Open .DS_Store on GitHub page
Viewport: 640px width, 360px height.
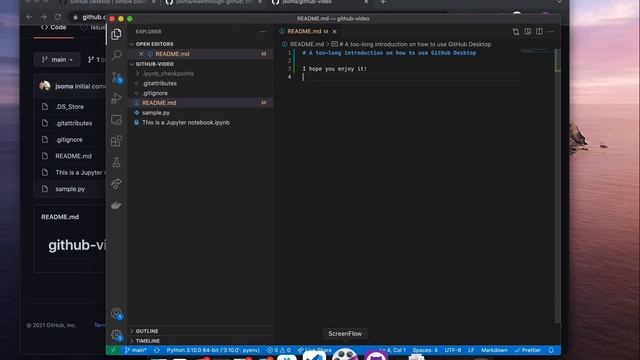pyautogui.click(x=69, y=107)
